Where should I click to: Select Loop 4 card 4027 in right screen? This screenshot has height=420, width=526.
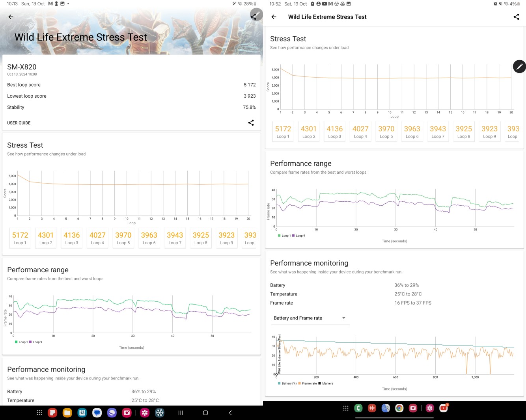360,132
